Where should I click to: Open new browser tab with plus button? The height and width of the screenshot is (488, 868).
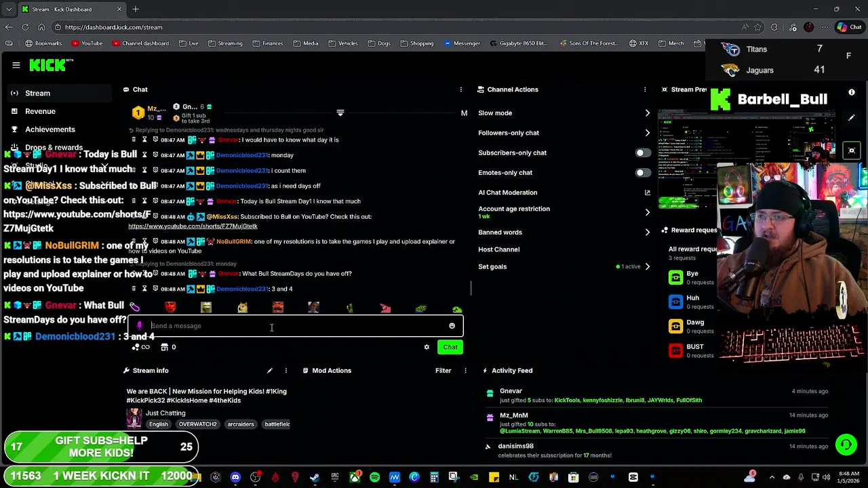tap(136, 9)
